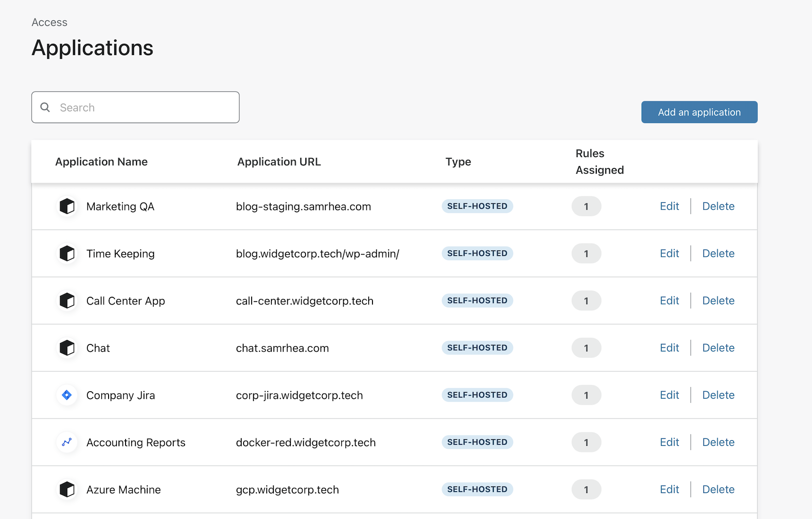Viewport: 812px width, 519px height.
Task: Click the SELF-HOSTED badge on the Chat row
Action: [477, 348]
